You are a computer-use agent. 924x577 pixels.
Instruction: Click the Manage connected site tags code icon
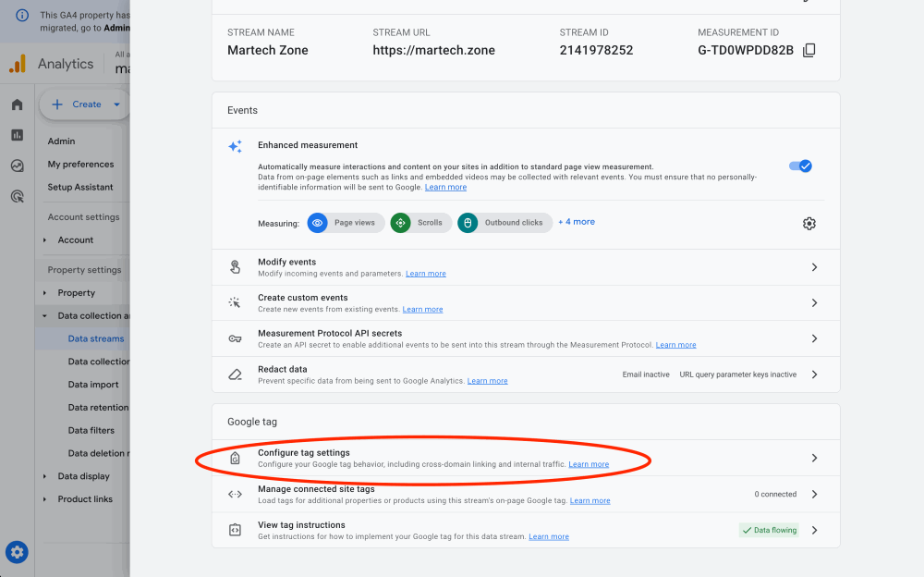click(x=235, y=495)
